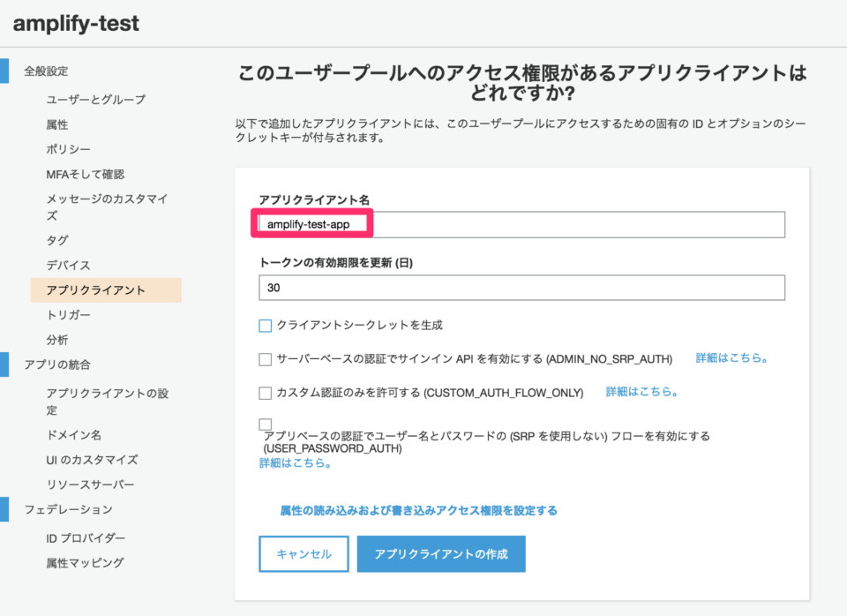Open 詳細はこちら link beside CUSTOM_AUTH_FLOW_ONLY

[x=641, y=392]
